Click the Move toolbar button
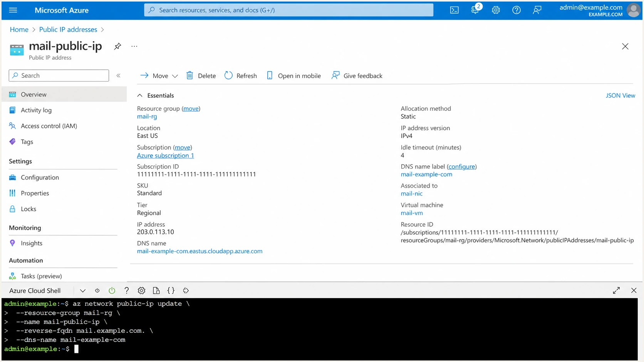644x362 pixels. [159, 76]
